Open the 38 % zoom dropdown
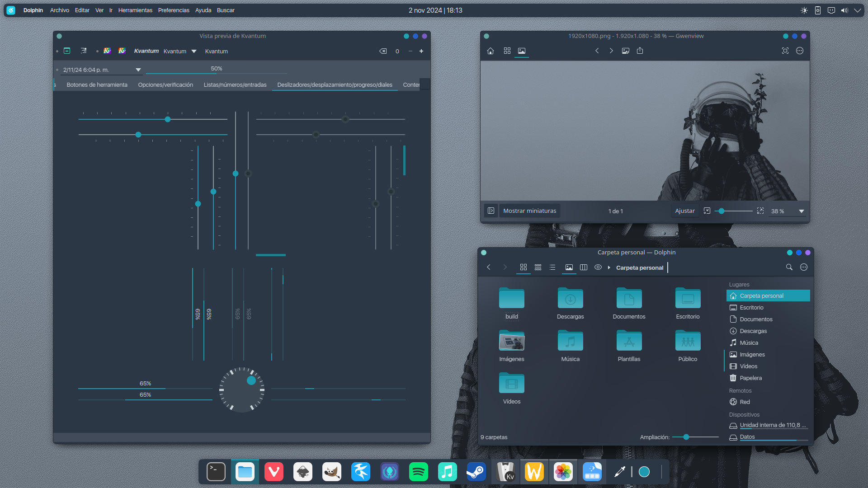Image resolution: width=868 pixels, height=488 pixels. click(788, 211)
